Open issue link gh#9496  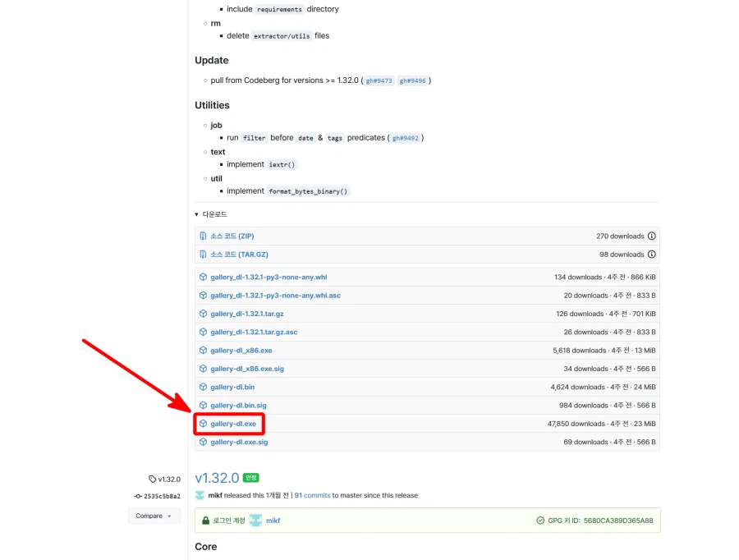point(412,80)
